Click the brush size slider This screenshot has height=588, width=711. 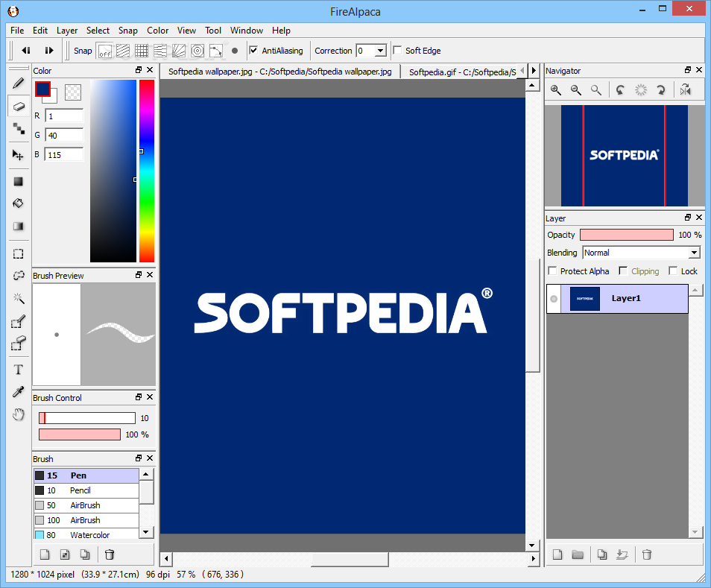(87, 418)
